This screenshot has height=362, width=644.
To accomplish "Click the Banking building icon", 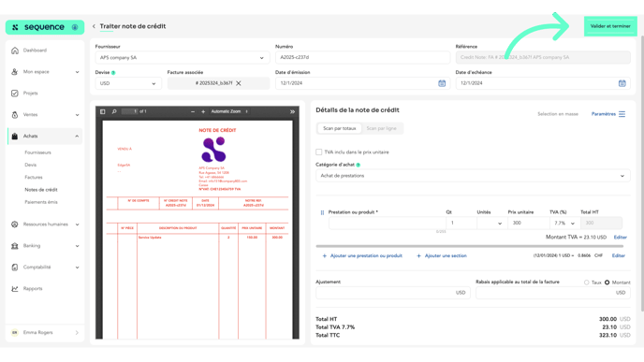I will (15, 246).
